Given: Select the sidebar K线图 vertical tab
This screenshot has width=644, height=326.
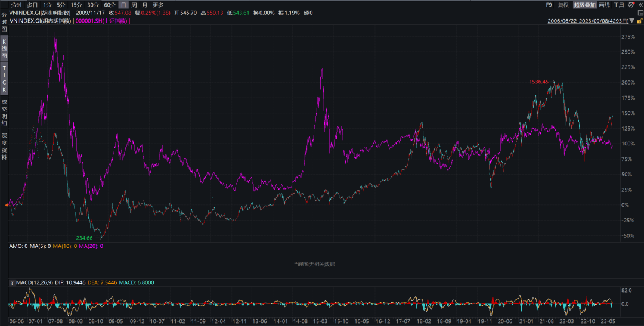Looking at the screenshot, I should click(4, 48).
